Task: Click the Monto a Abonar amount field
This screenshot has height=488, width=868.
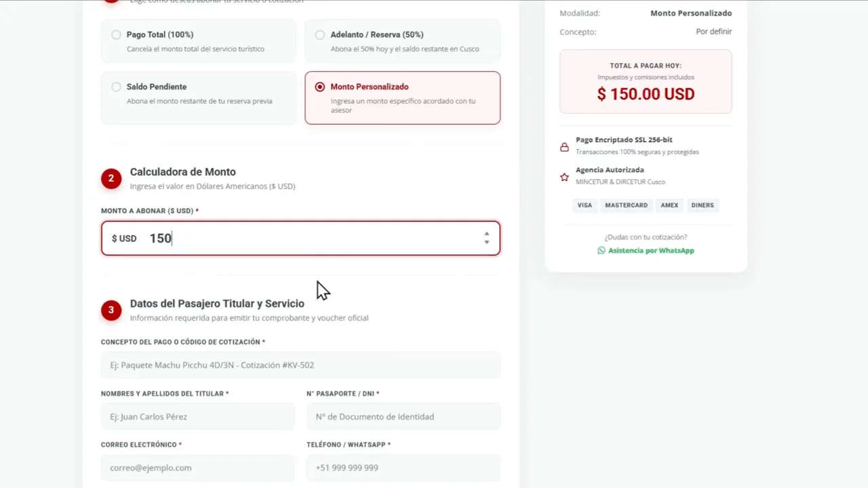Action: tap(300, 239)
